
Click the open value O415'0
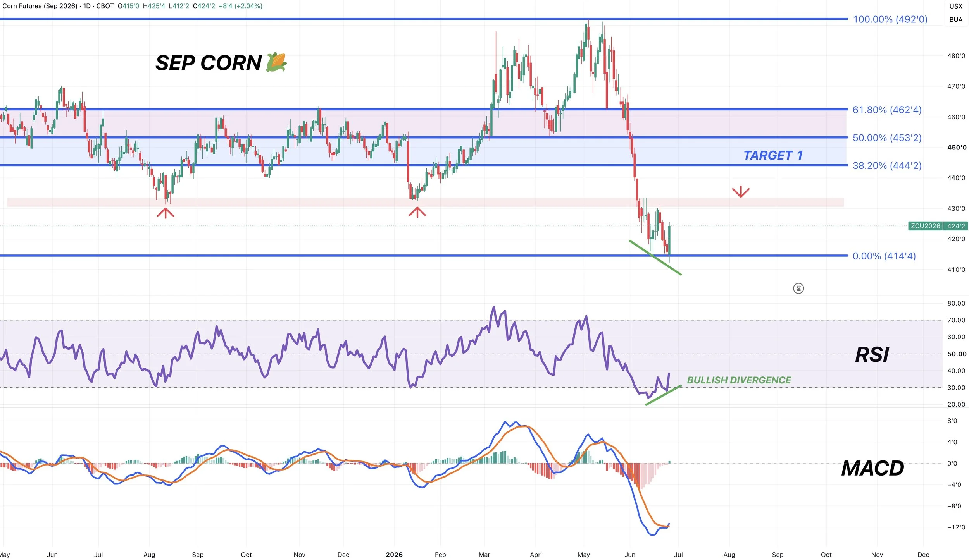[x=128, y=6]
